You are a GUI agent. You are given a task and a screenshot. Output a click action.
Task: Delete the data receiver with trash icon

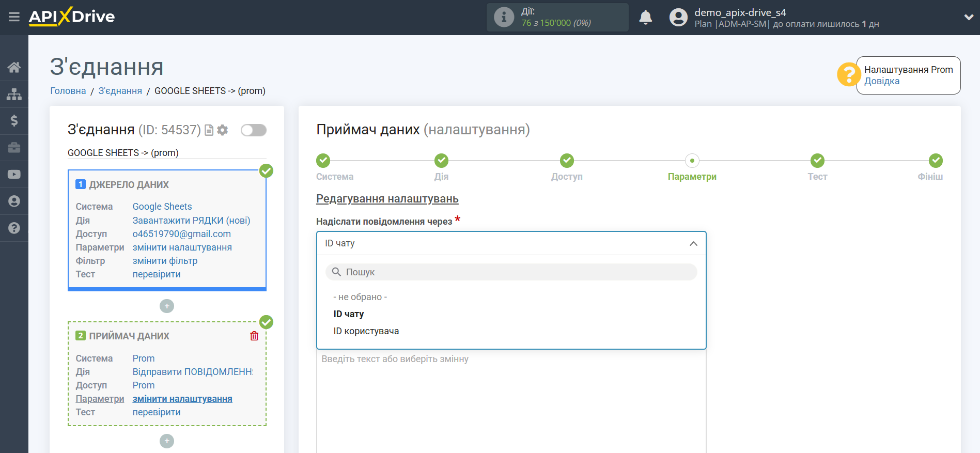254,336
